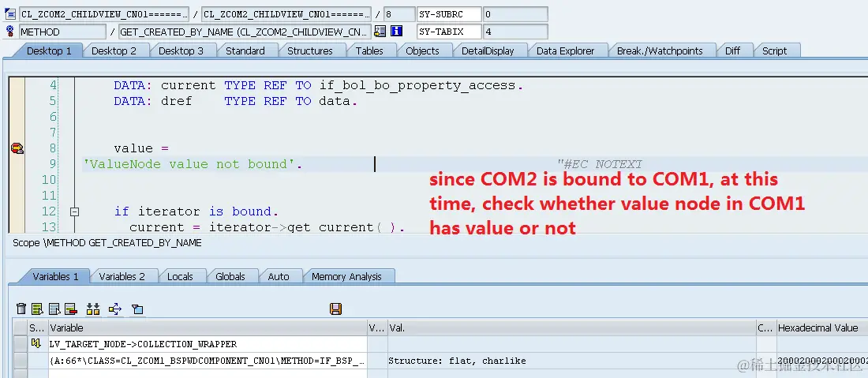Click the table icon with red bar
The height and width of the screenshot is (378, 868).
pyautogui.click(x=70, y=309)
